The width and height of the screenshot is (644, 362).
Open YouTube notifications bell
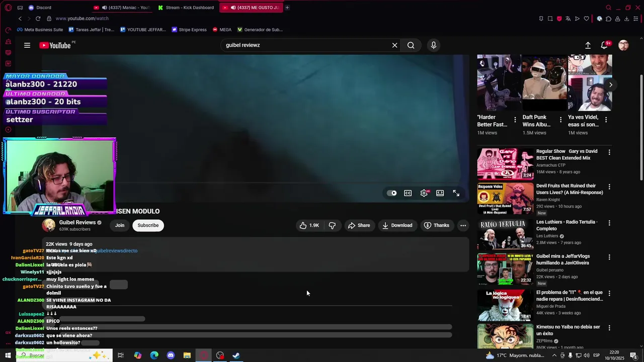[x=605, y=45]
